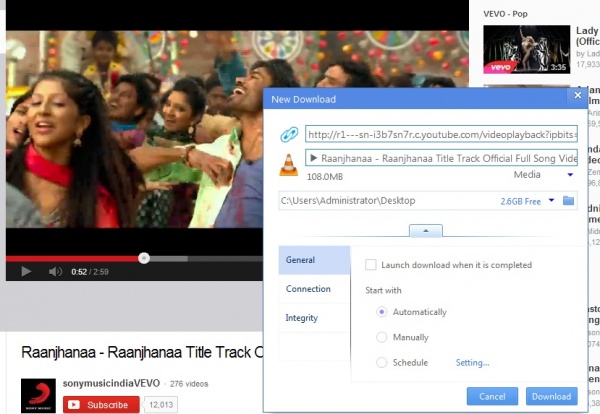Screen dimensions: 600x414
Task: Click the video progress scrubber handle
Action: coord(144,258)
